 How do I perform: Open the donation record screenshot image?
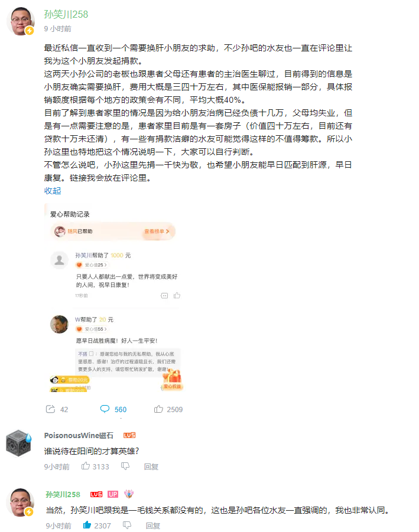(x=113, y=298)
